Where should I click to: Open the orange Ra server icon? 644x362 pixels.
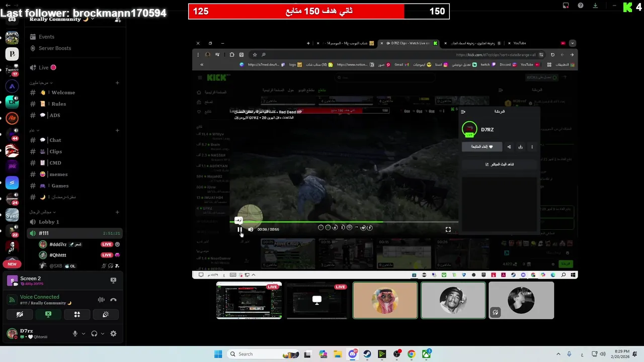12,118
